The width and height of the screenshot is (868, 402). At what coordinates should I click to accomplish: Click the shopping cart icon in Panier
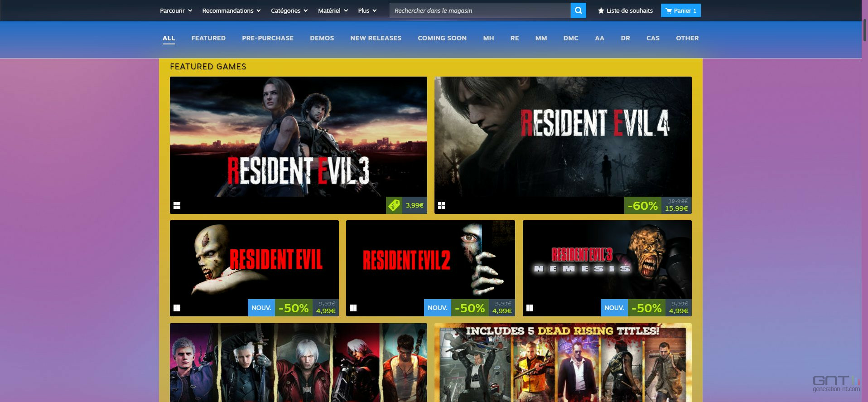pos(669,10)
